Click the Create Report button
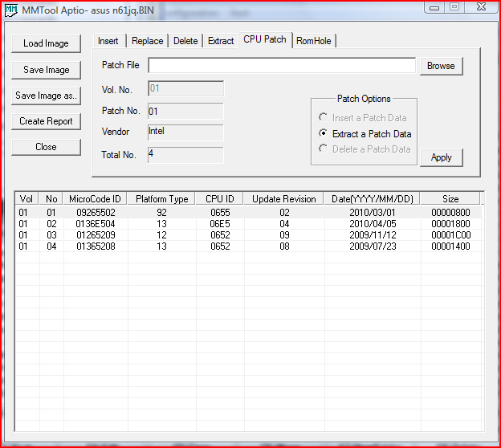This screenshot has width=501, height=448. [46, 121]
